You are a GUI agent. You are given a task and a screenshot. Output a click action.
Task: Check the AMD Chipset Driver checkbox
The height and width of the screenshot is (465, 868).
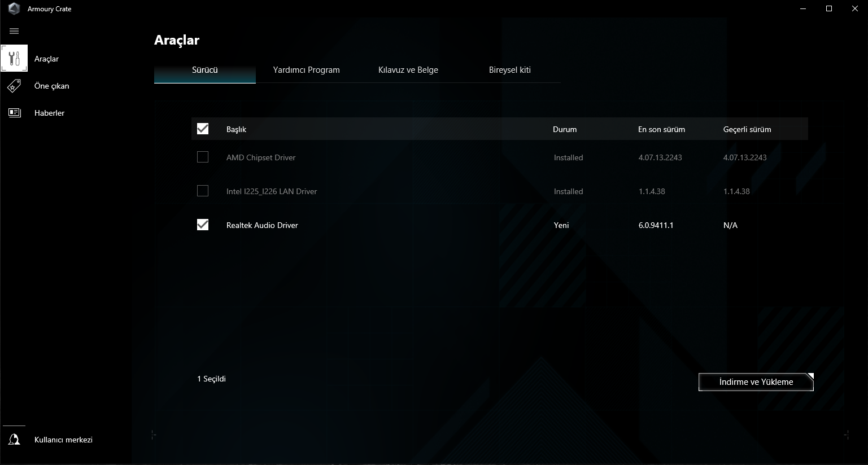(x=203, y=157)
